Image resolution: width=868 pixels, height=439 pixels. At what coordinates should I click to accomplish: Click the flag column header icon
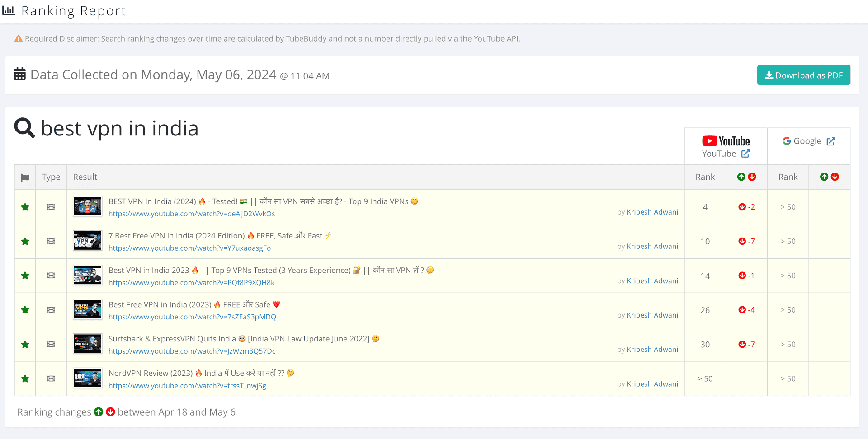coord(25,177)
